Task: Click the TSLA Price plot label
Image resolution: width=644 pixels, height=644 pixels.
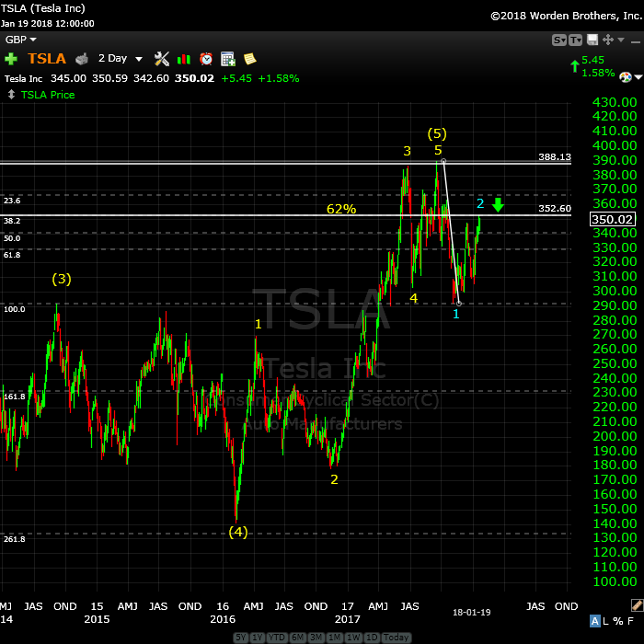Action: (x=48, y=95)
